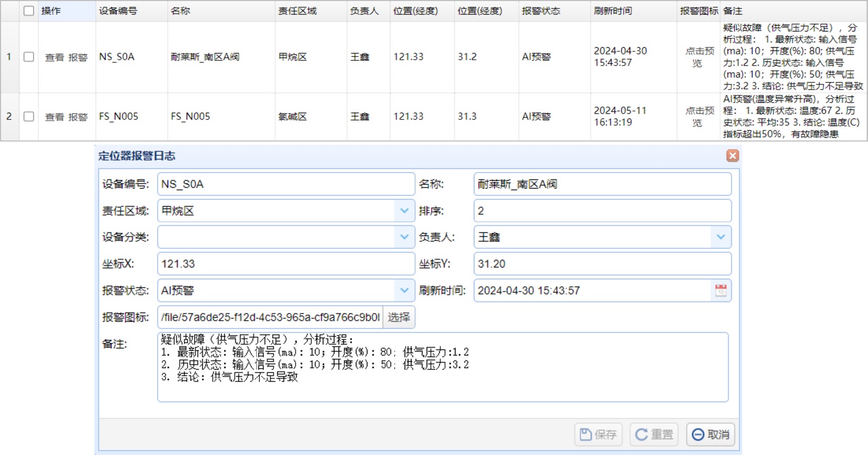
Task: Open the calendar picker for 刷新时间
Action: (x=721, y=290)
